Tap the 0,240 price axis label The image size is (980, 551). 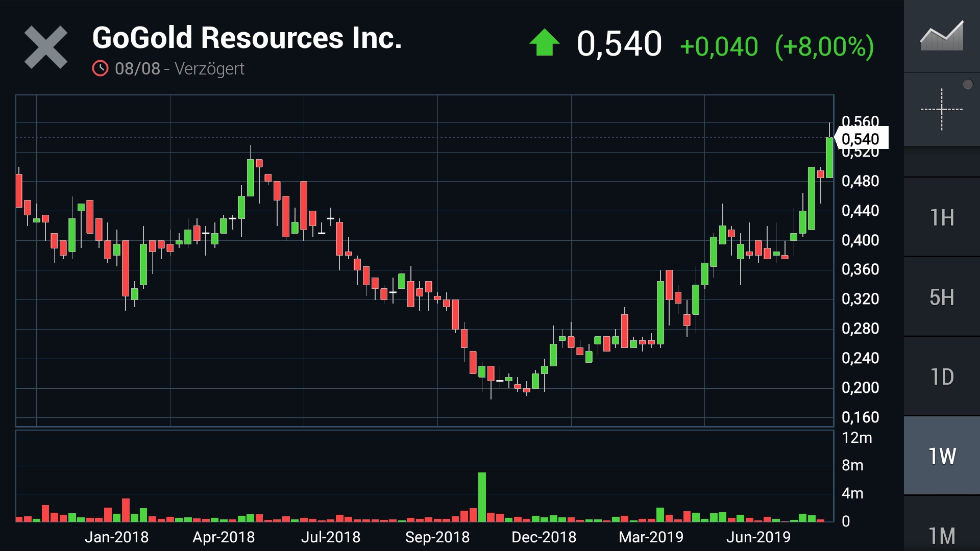coord(861,358)
